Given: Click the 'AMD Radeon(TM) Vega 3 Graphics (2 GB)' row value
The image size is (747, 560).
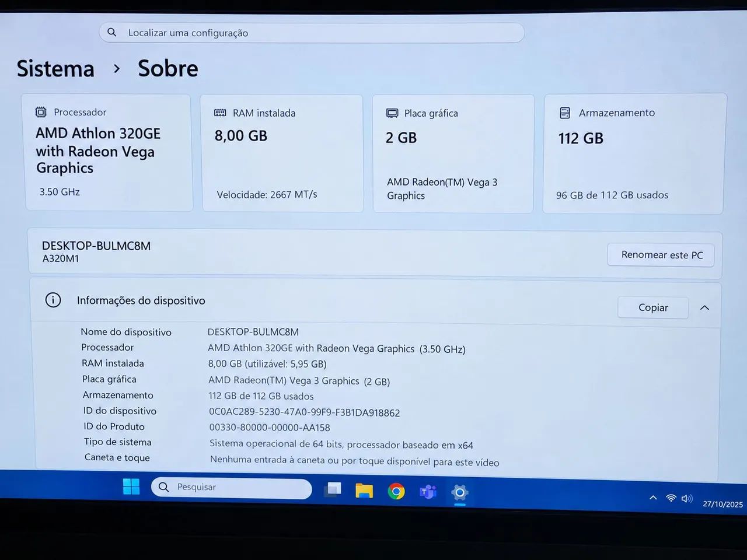Looking at the screenshot, I should click(299, 380).
